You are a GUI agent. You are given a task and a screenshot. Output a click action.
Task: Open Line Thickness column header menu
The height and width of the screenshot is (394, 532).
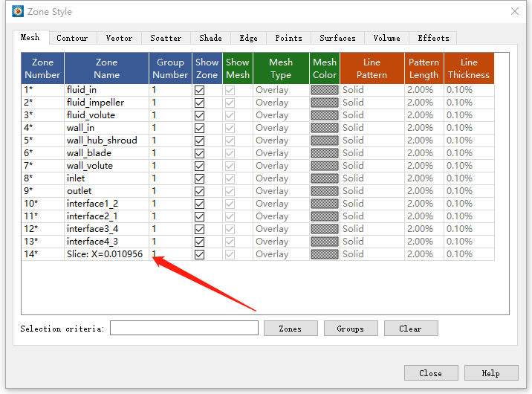click(469, 68)
